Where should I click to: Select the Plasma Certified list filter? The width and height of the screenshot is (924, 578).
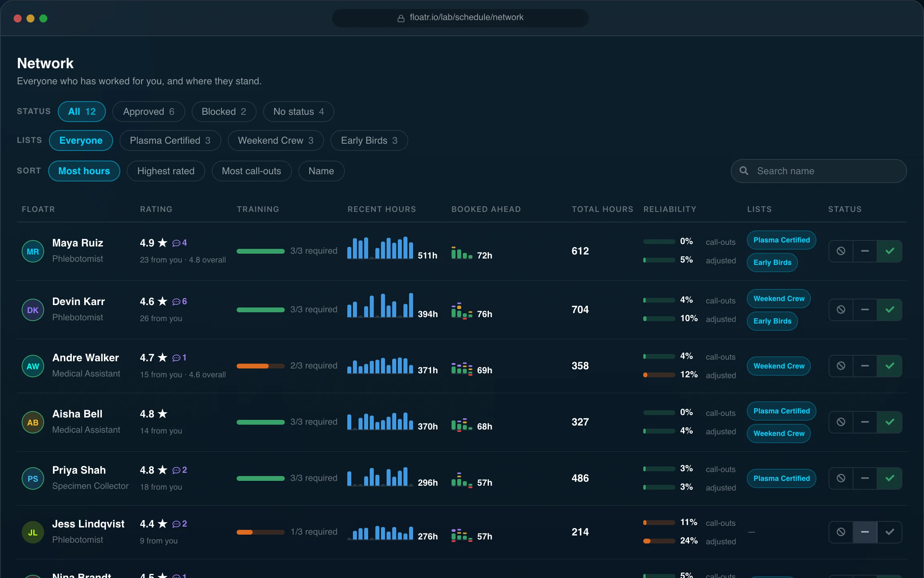pyautogui.click(x=170, y=140)
